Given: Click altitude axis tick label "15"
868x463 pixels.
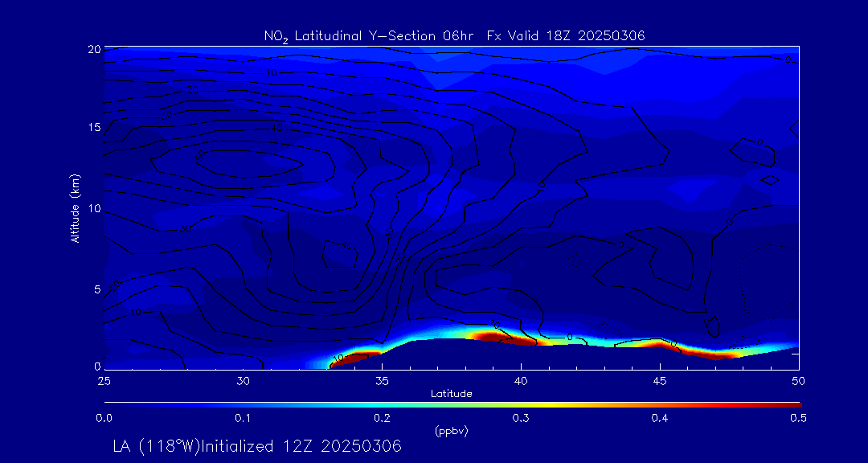Looking at the screenshot, I should 95,127.
